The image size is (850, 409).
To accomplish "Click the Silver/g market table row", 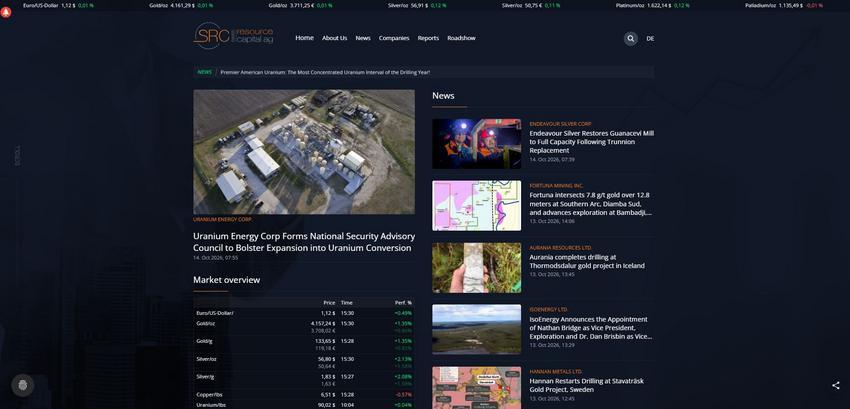I will point(304,380).
